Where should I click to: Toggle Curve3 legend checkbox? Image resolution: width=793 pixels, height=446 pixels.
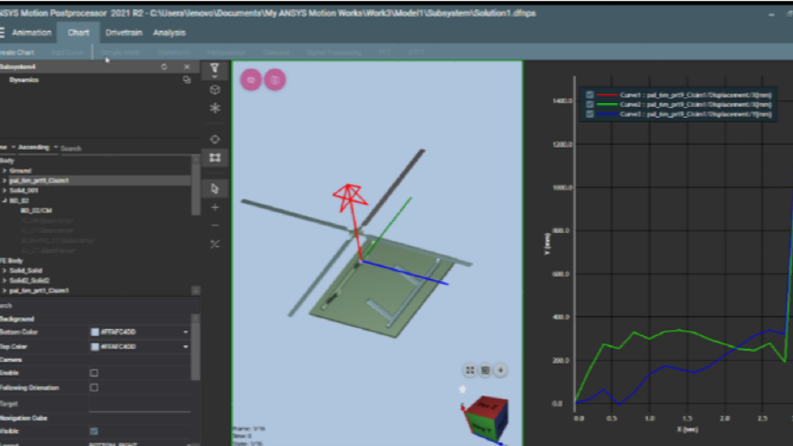(589, 114)
